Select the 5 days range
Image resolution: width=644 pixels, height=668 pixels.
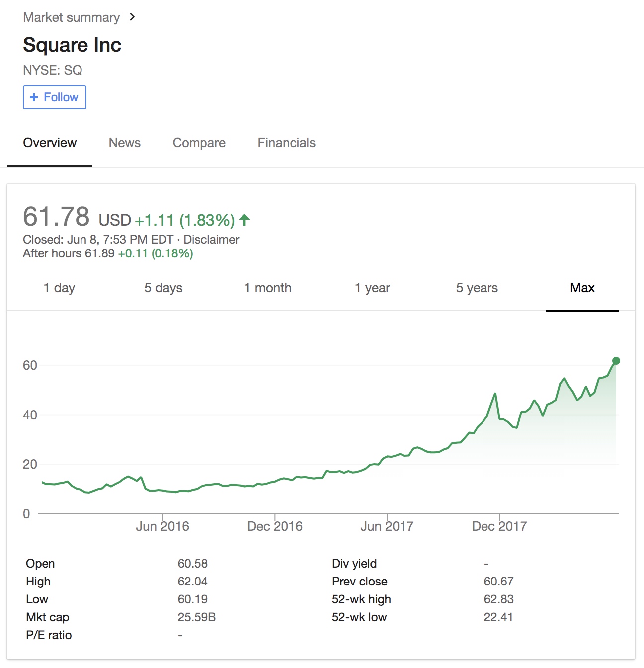coord(163,288)
